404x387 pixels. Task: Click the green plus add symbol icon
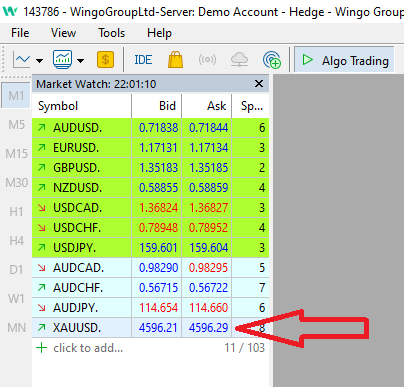(x=41, y=348)
